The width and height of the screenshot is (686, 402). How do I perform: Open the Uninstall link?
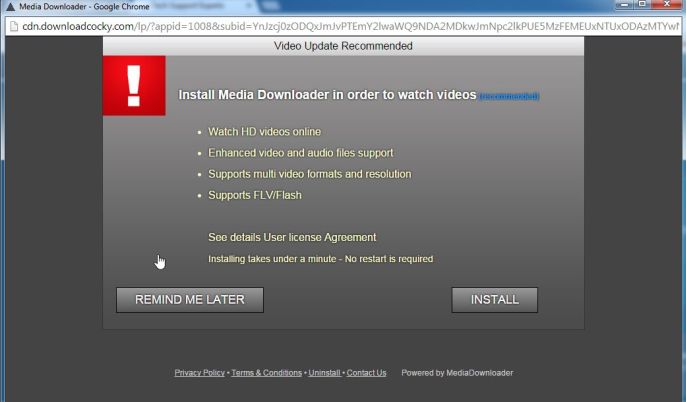(x=324, y=373)
